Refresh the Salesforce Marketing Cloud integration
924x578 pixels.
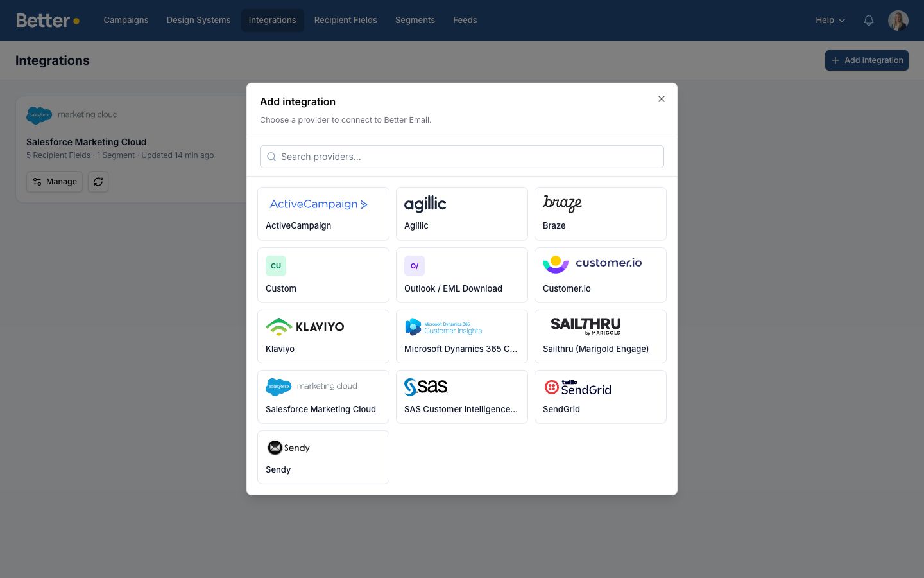click(x=98, y=182)
